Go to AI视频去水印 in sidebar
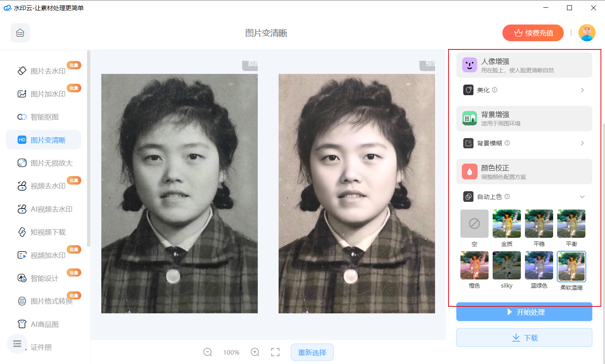Image resolution: width=605 pixels, height=364 pixels. pyautogui.click(x=43, y=209)
